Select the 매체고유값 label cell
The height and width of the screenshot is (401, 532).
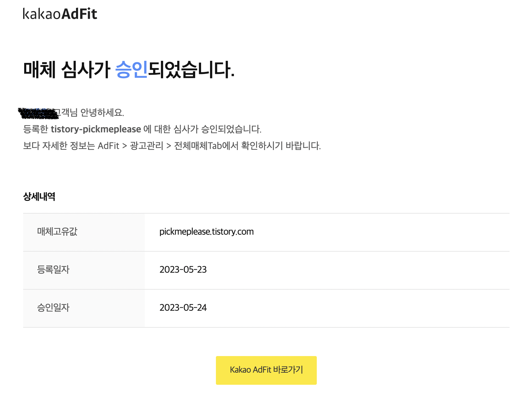pyautogui.click(x=84, y=232)
